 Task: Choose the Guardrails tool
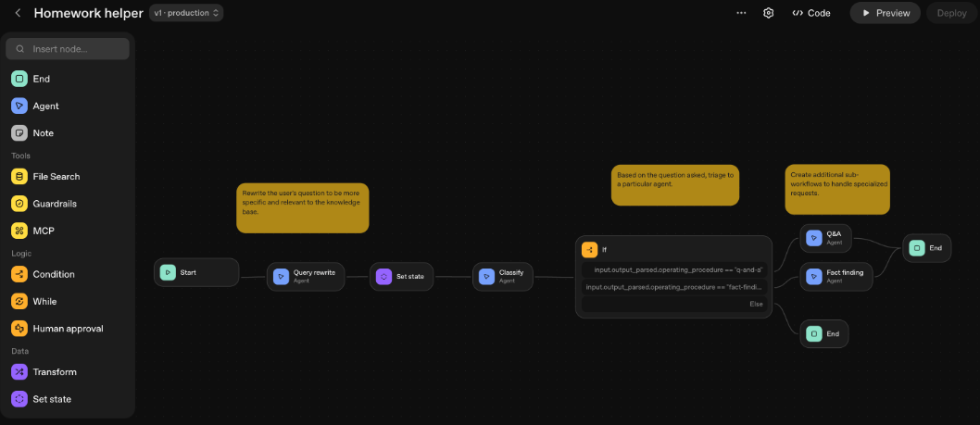click(x=54, y=203)
